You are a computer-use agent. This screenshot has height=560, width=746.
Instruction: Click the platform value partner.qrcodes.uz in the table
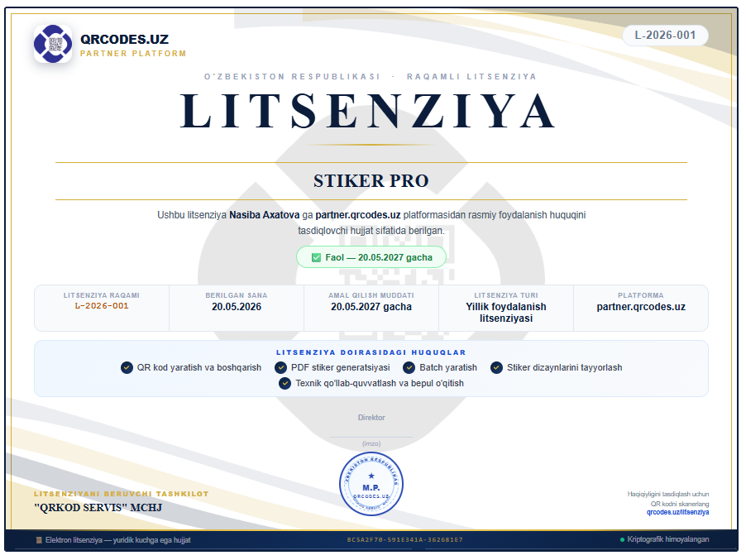[x=641, y=307]
